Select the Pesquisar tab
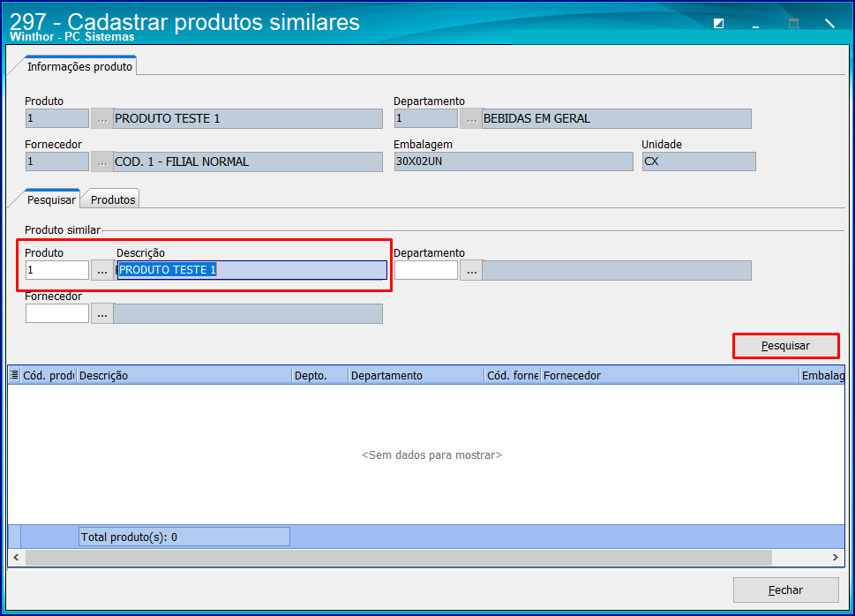The image size is (855, 616). point(51,199)
